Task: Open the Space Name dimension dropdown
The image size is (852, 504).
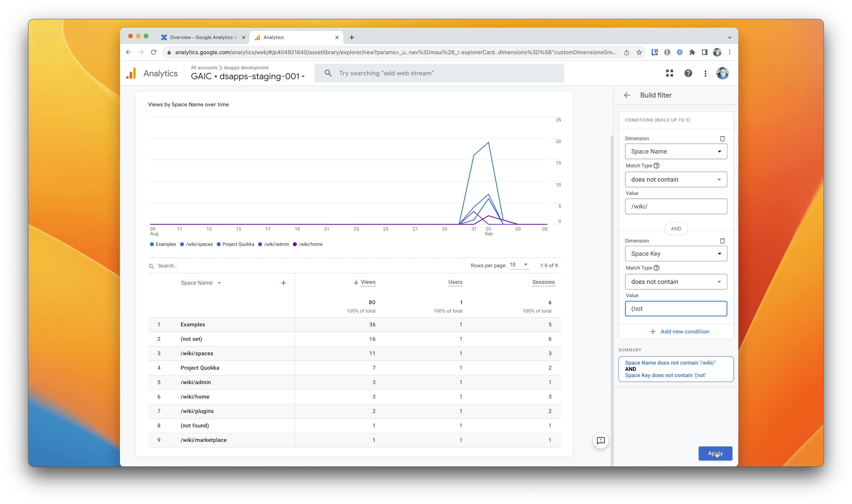Action: coord(676,151)
